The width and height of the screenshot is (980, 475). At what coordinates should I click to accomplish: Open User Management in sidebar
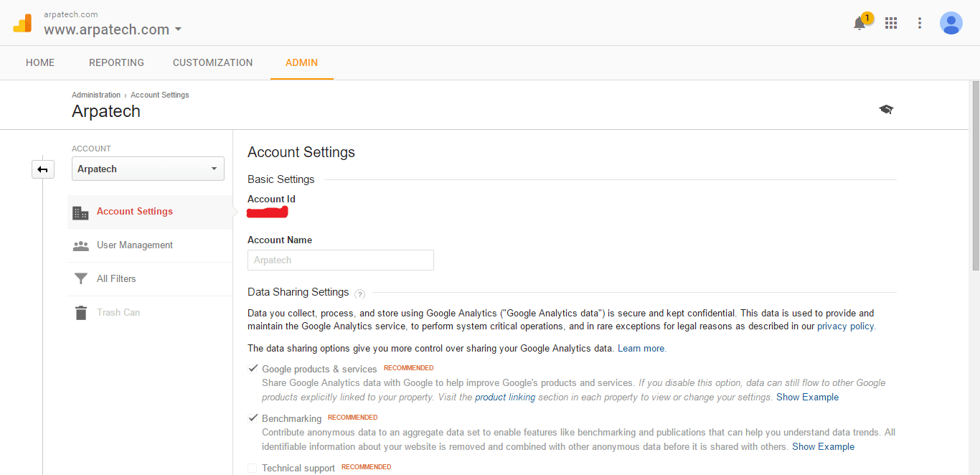click(149, 245)
